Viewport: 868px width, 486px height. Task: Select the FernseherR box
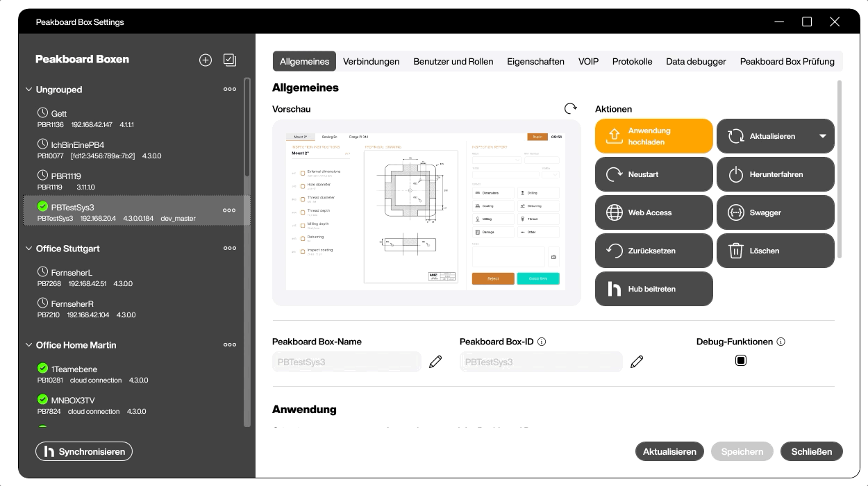point(135,309)
